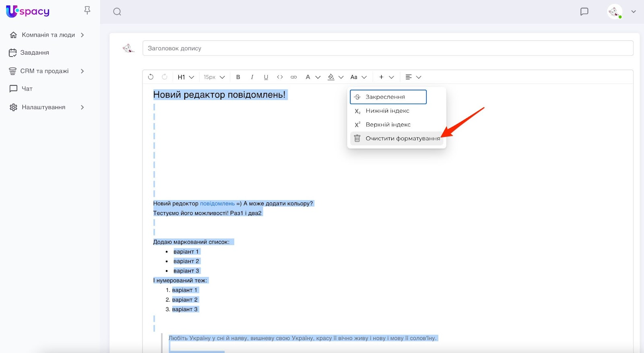Open the chat bubble icon in header
Image resolution: width=644 pixels, height=353 pixels.
[x=584, y=12]
